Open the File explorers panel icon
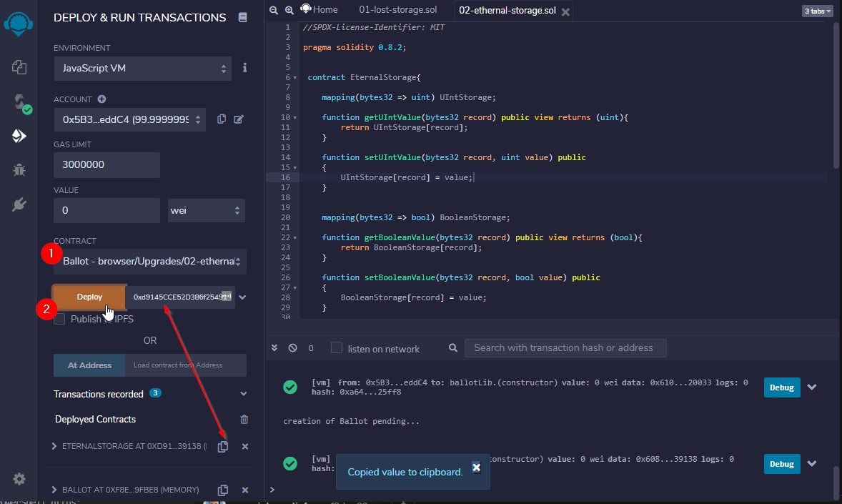 point(19,67)
